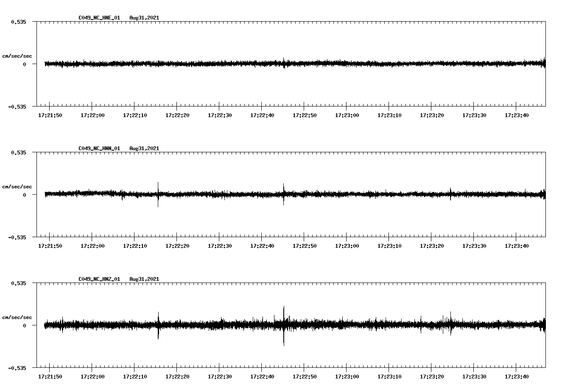This screenshot has width=576, height=392.
Task: Click 17:22:30 time label under HNZ plot
Action: pos(220,376)
